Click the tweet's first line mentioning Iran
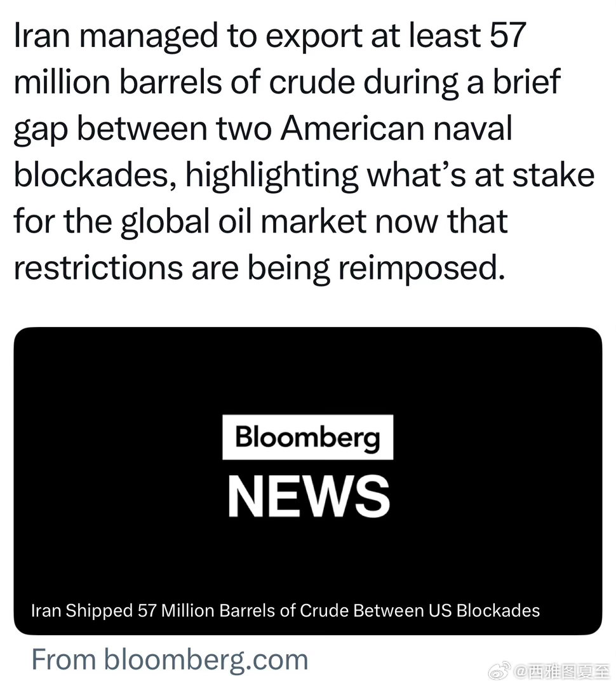Viewport: 616px width, 686px height. tap(269, 36)
